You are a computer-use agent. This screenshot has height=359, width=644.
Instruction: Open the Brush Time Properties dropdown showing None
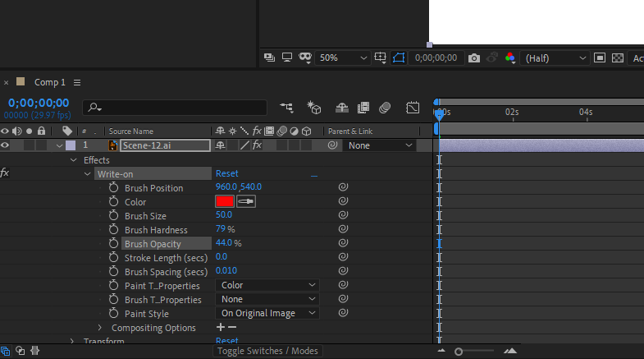[x=267, y=299]
